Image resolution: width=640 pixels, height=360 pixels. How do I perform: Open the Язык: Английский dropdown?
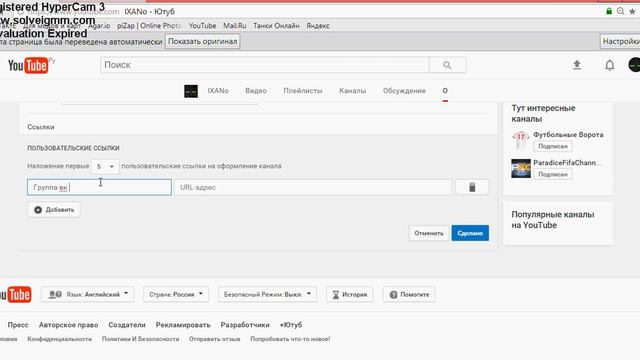coord(88,294)
